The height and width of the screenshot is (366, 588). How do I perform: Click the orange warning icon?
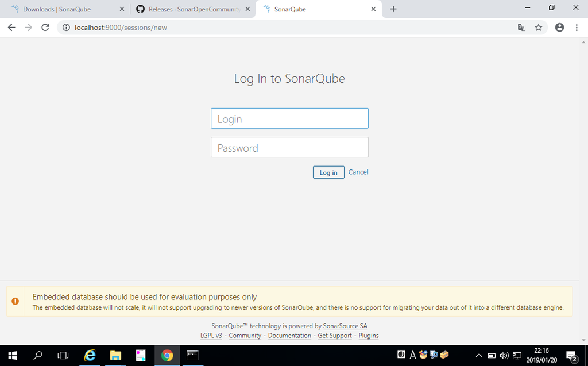tap(15, 301)
